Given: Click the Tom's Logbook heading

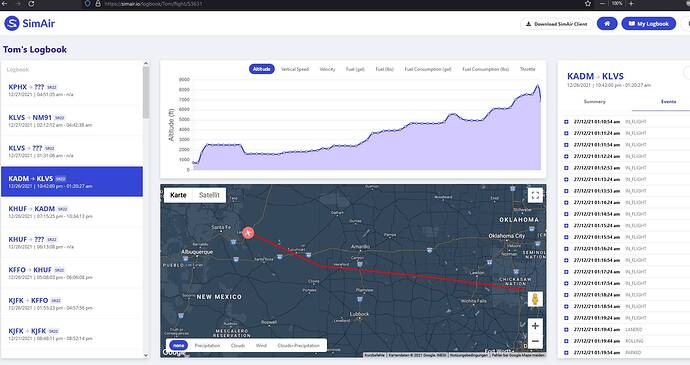Looking at the screenshot, I should tap(35, 49).
